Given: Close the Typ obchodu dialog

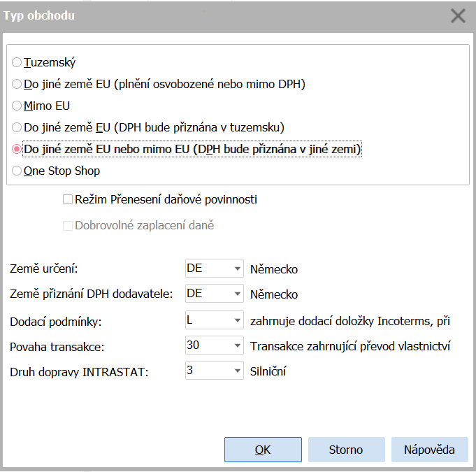Looking at the screenshot, I should click(x=458, y=16).
